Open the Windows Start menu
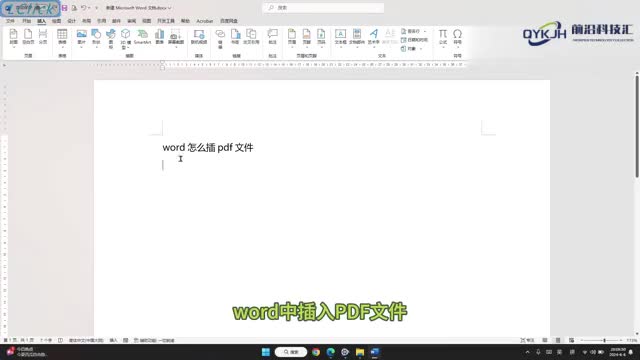Image resolution: width=640 pixels, height=360 pixels. (266, 352)
